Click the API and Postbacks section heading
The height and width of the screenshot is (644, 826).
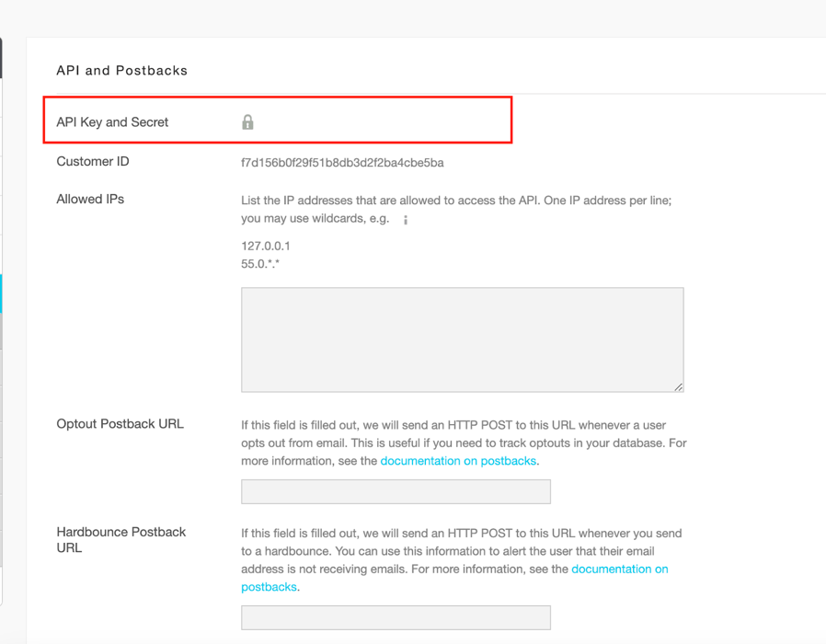click(x=121, y=70)
